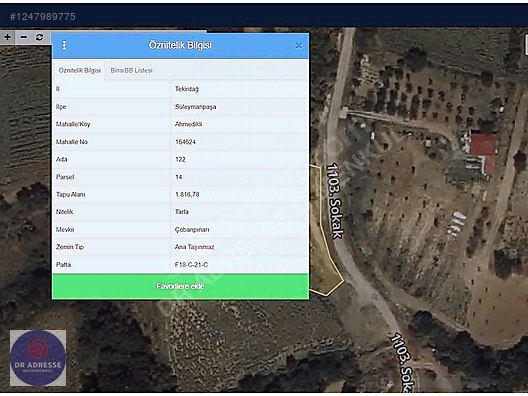Select the Süleymanpaşa district value
Image resolution: width=528 pixels, height=396 pixels.
click(195, 107)
